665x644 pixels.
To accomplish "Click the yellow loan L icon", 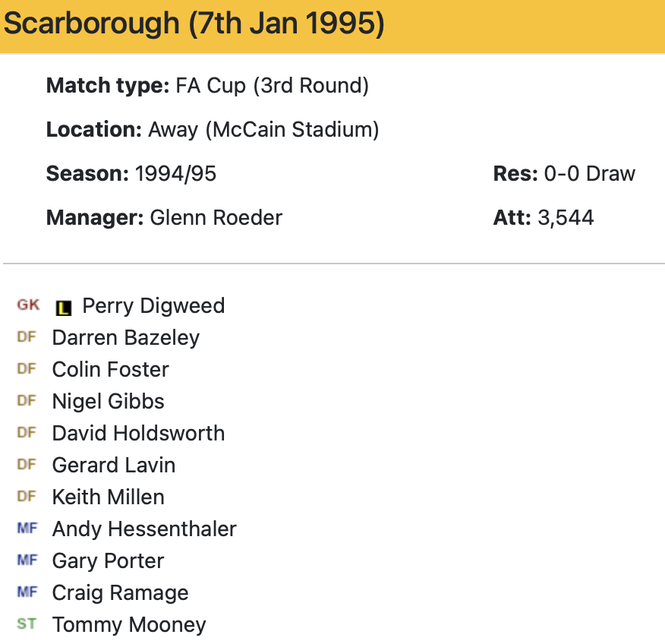I will 64,307.
